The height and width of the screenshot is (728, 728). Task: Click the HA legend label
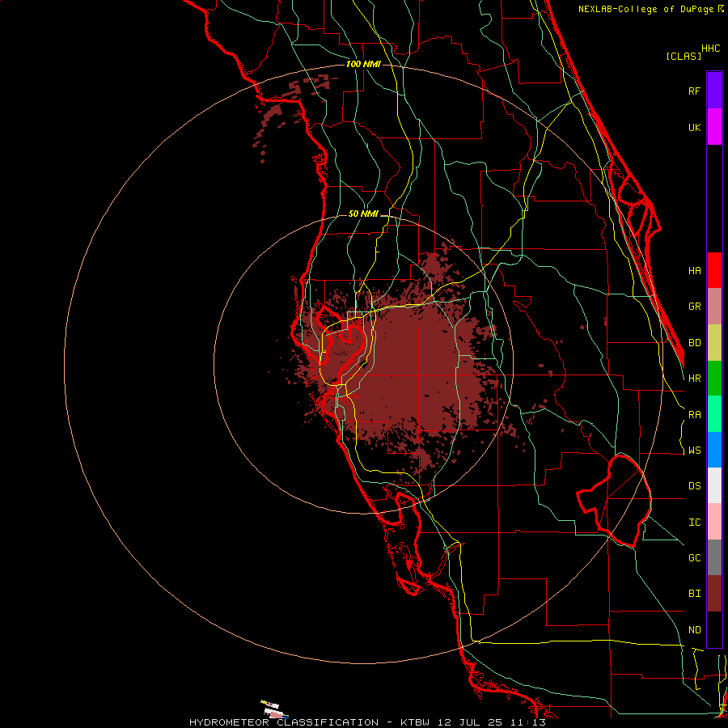[694, 271]
